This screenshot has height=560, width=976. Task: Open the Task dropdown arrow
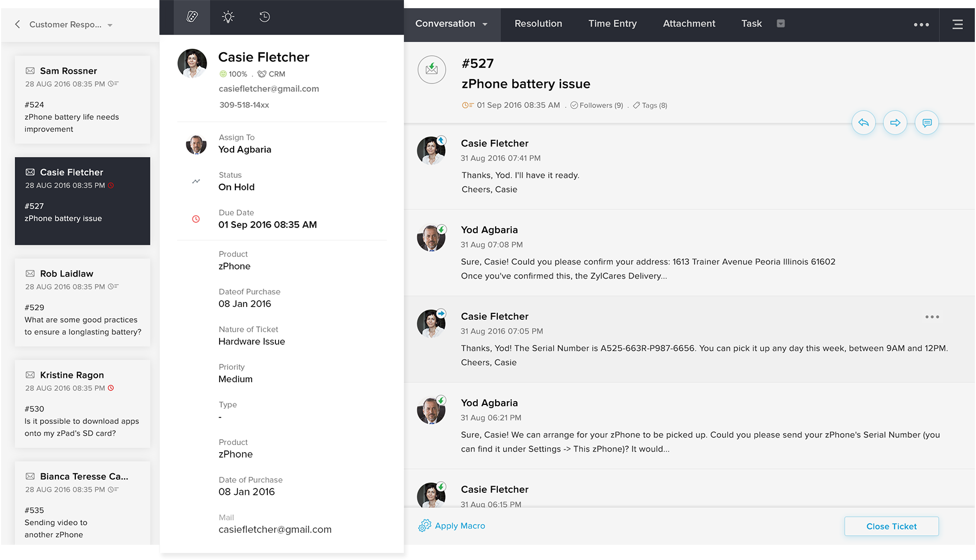[781, 23]
